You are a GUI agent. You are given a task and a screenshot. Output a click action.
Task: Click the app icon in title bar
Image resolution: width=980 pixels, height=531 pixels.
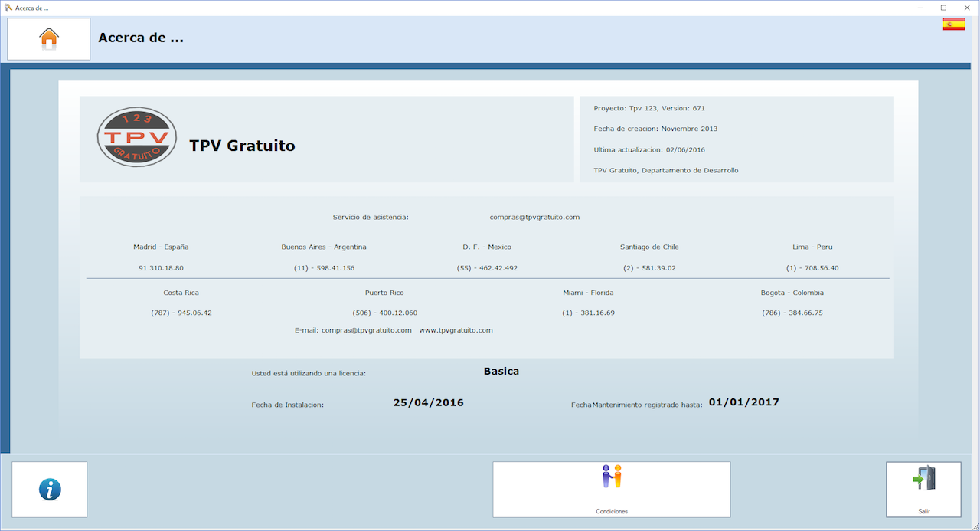click(x=8, y=7)
